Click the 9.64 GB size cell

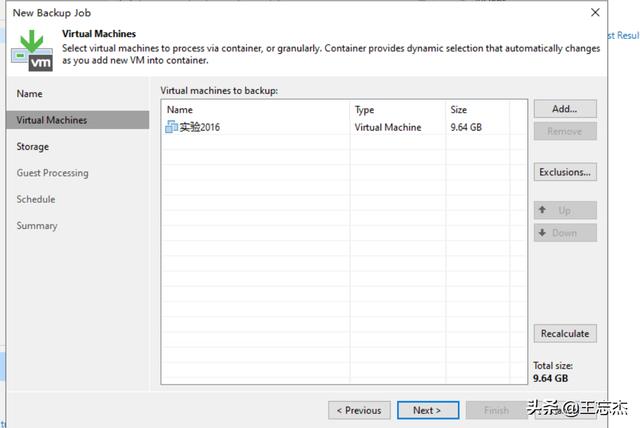(x=466, y=127)
